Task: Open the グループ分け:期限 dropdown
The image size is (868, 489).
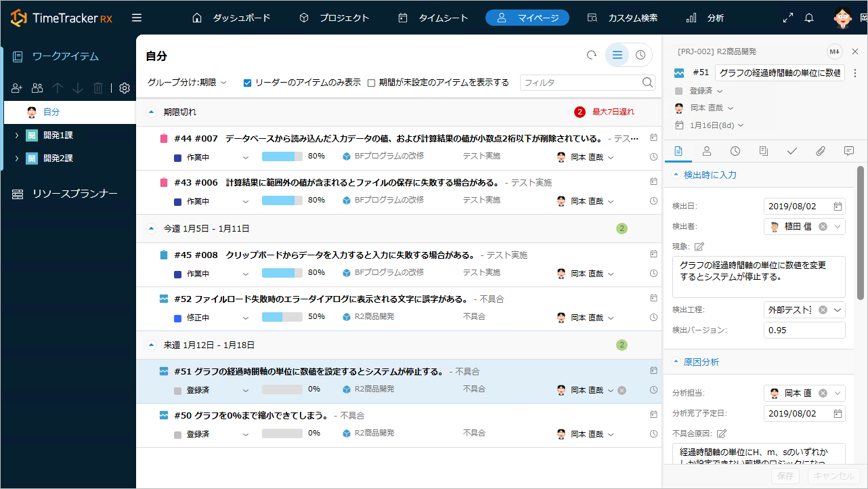Action: (x=187, y=83)
